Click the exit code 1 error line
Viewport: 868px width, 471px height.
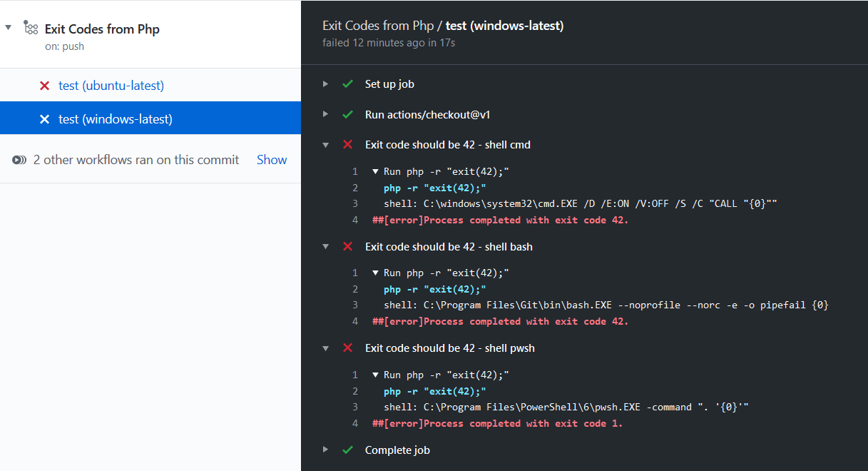[x=498, y=423]
